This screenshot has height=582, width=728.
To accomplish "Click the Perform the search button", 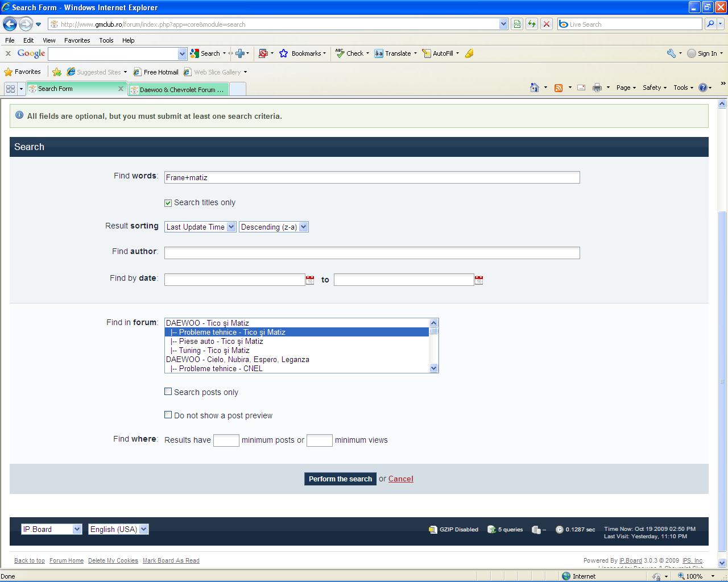I will click(340, 479).
